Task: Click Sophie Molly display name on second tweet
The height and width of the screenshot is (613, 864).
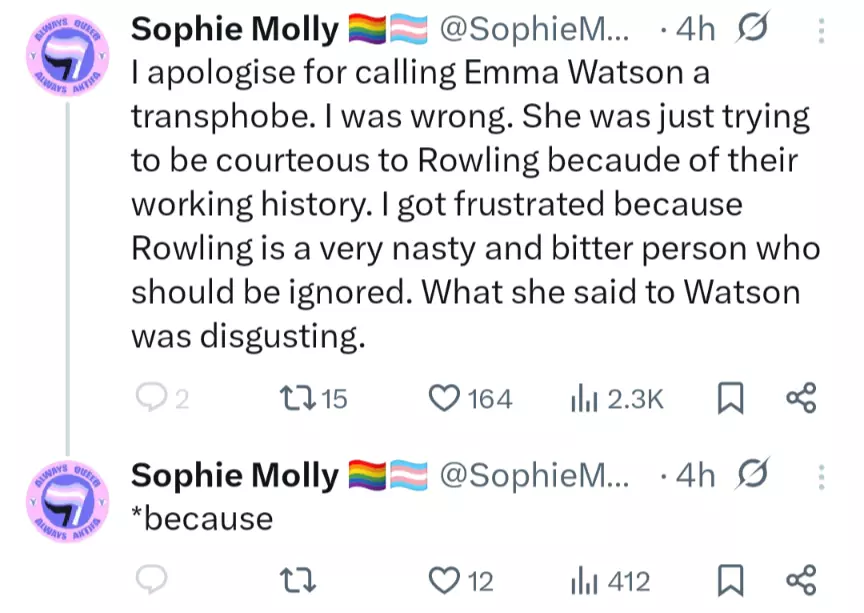Action: pos(235,476)
